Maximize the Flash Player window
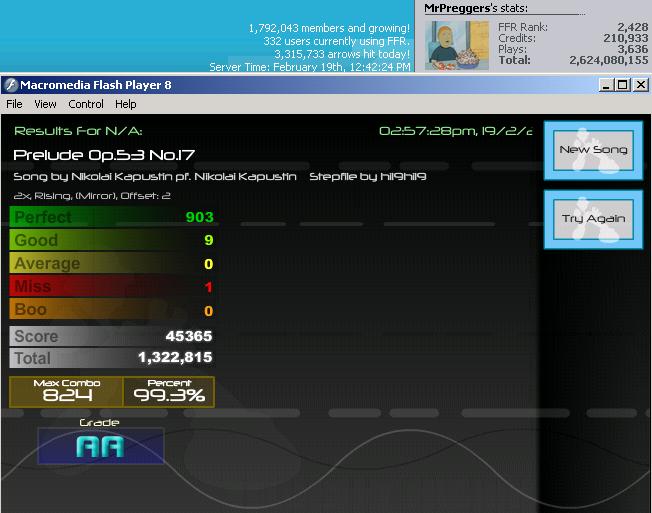 622,85
